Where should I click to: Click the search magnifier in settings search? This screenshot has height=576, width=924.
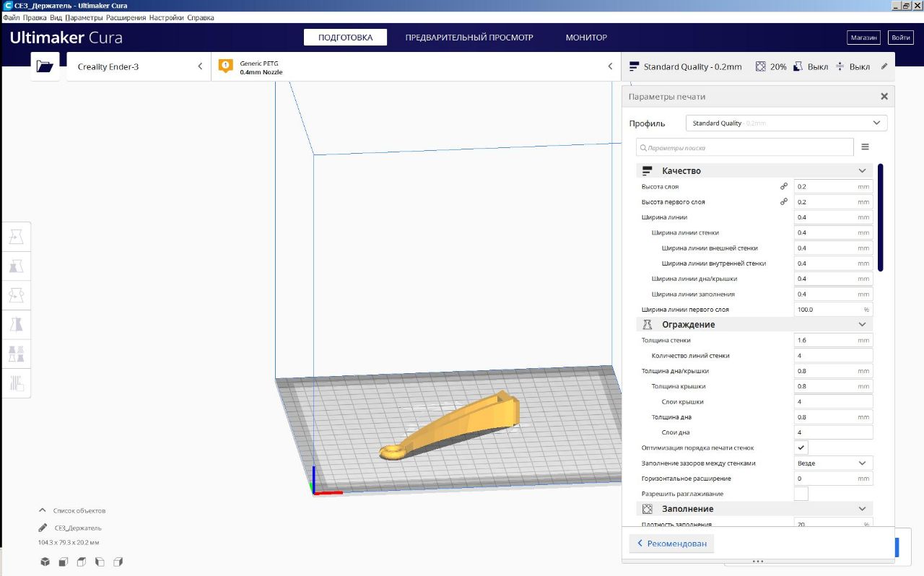pyautogui.click(x=642, y=147)
